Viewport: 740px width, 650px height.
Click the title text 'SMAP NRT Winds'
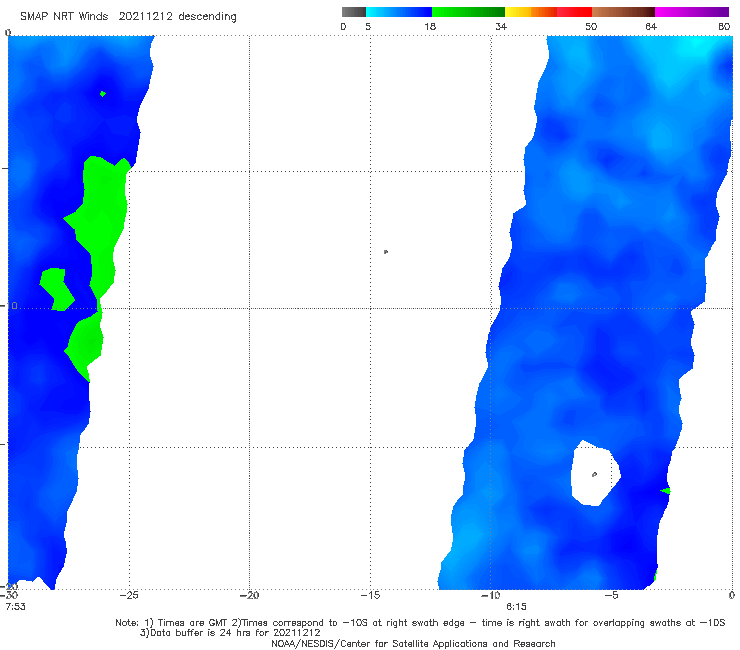pos(64,16)
